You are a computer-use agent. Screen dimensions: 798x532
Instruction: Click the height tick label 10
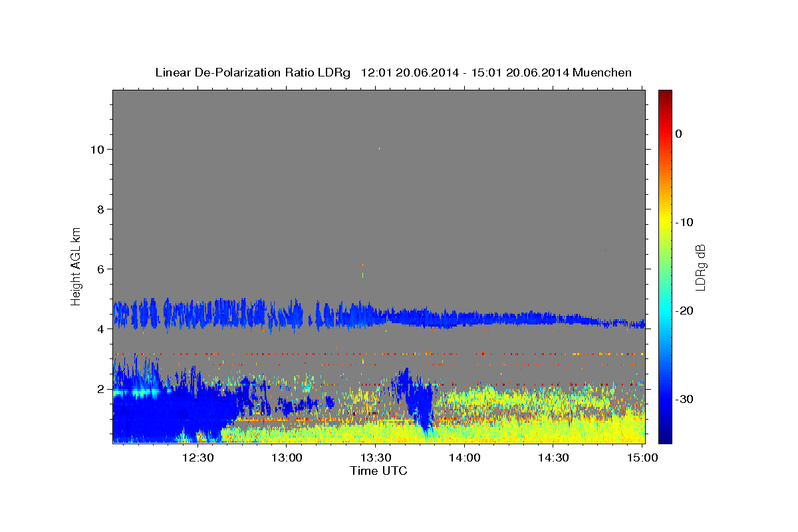click(x=98, y=149)
